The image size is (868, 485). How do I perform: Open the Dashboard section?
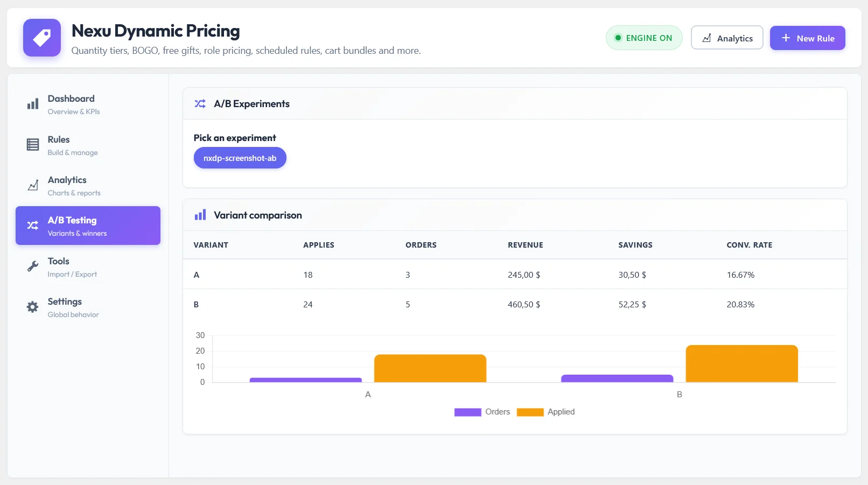pyautogui.click(x=88, y=104)
